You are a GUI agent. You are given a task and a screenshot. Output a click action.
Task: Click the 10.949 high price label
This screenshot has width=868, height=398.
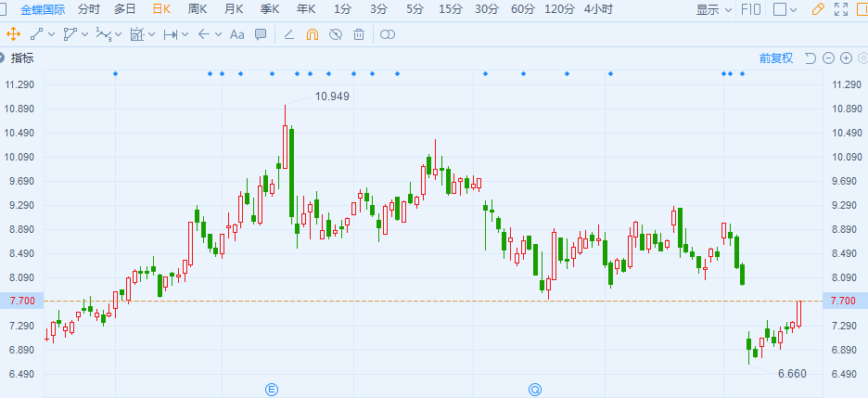tap(332, 96)
